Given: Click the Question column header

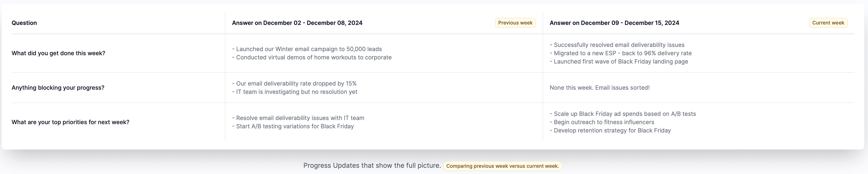Looking at the screenshot, I should click(24, 23).
